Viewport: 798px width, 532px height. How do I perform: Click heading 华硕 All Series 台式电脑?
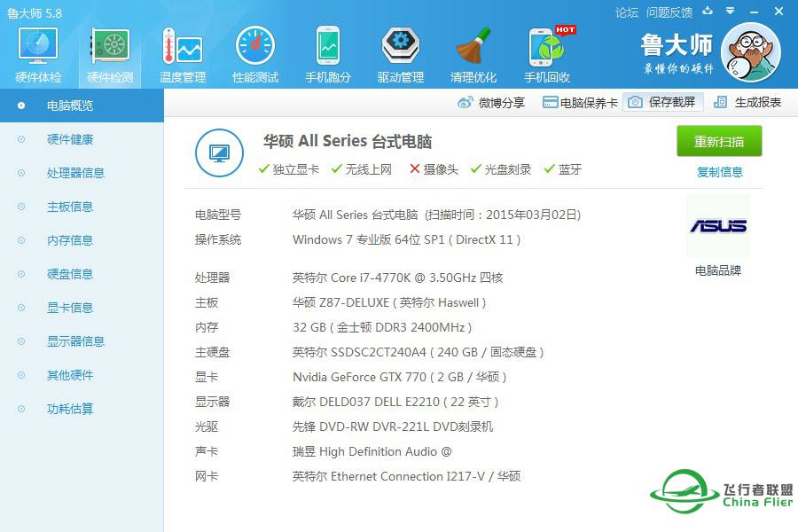[x=348, y=141]
